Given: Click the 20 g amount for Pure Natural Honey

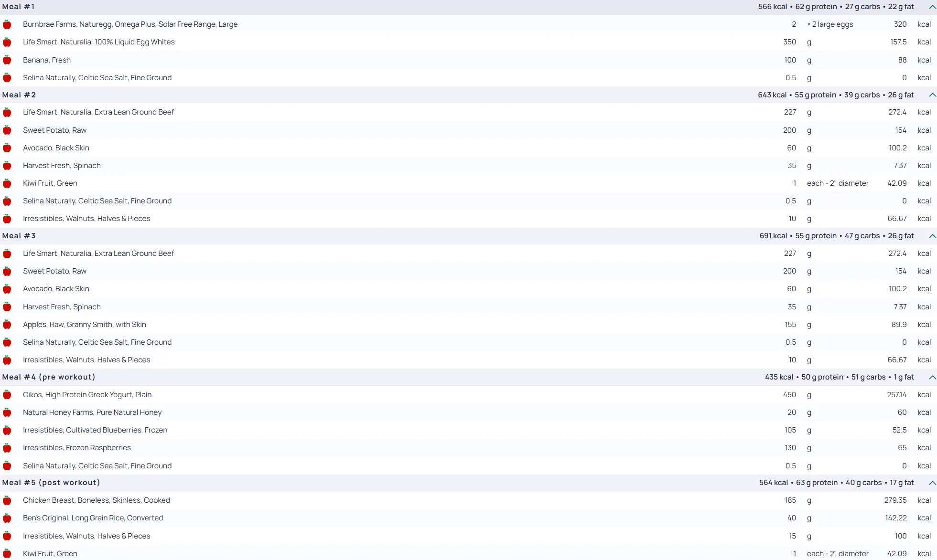Looking at the screenshot, I should tap(792, 412).
